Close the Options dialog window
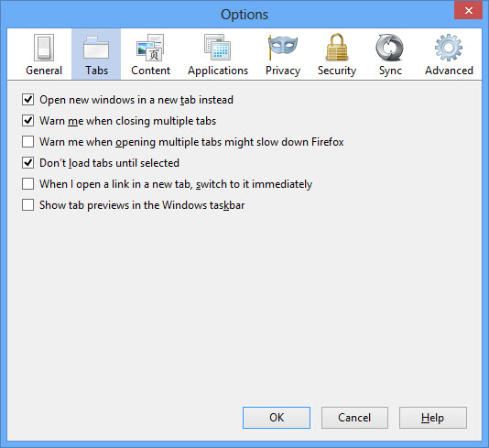Image resolution: width=489 pixels, height=448 pixels. coord(468,11)
